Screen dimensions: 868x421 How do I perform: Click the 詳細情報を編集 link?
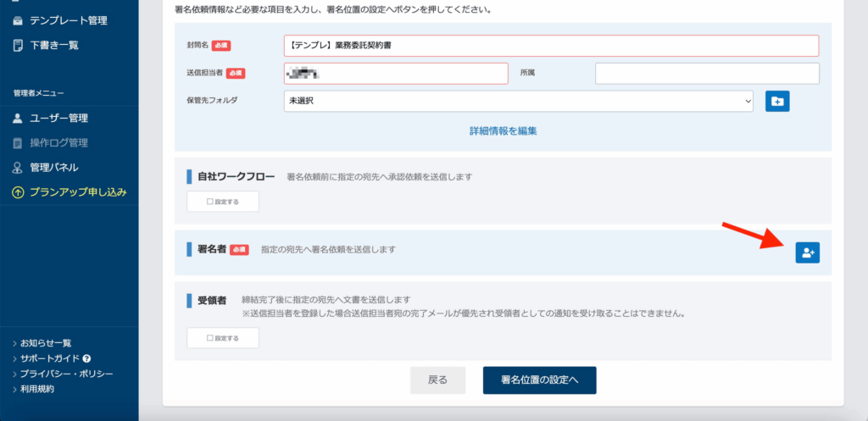504,131
